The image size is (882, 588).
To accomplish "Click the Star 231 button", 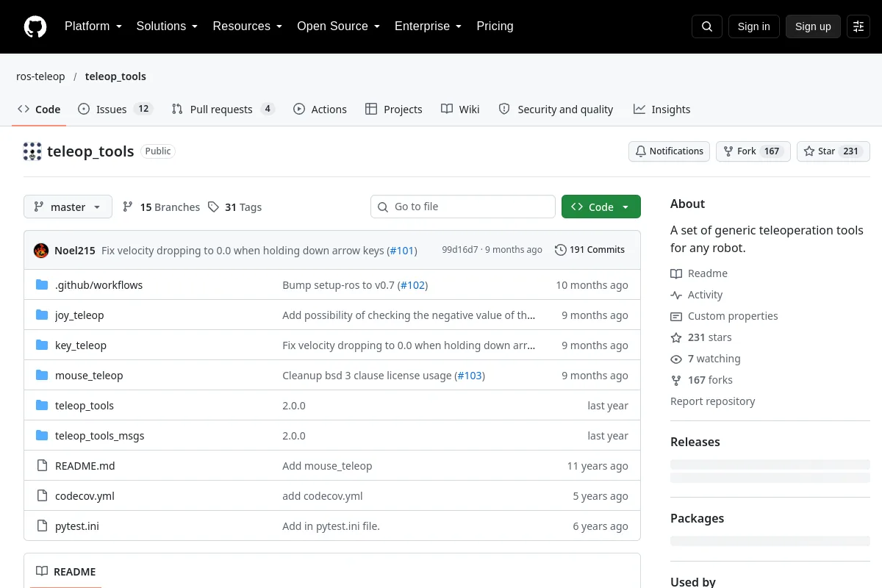I will (x=833, y=151).
